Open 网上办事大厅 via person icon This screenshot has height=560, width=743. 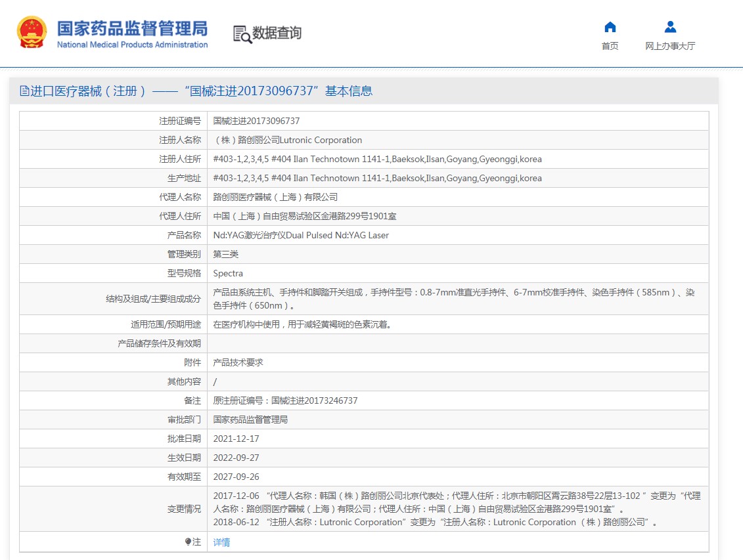pos(670,27)
